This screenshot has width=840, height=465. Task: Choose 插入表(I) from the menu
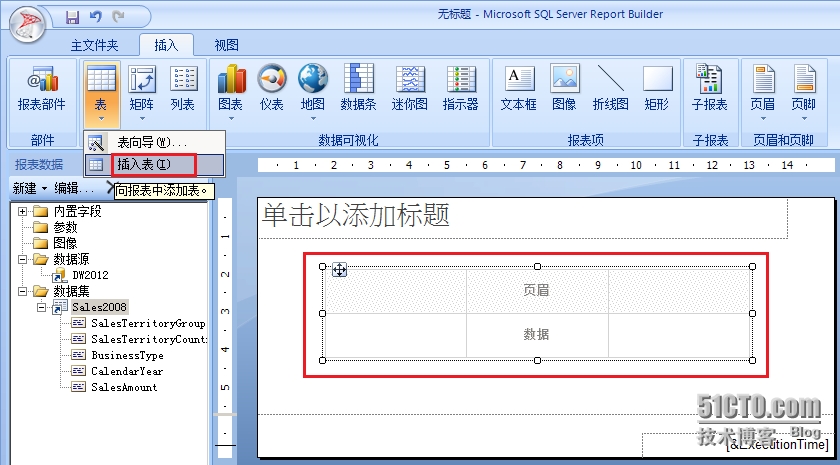154,164
